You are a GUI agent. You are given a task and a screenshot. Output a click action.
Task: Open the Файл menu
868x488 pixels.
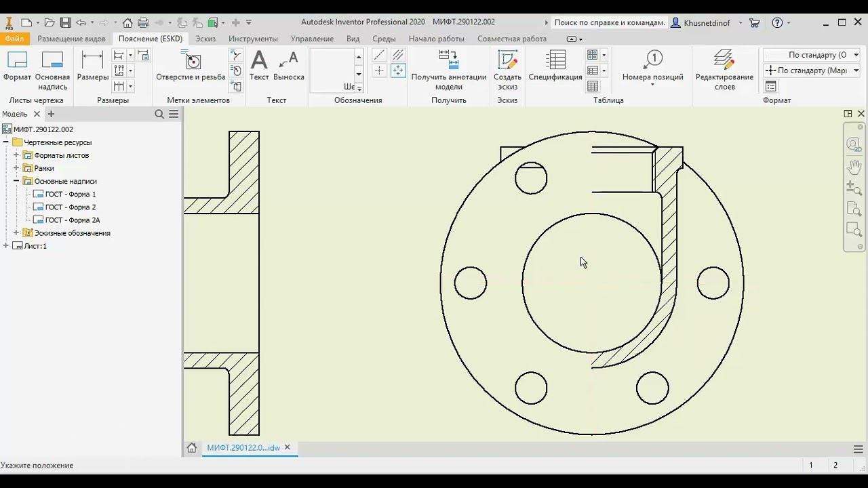pyautogui.click(x=14, y=39)
